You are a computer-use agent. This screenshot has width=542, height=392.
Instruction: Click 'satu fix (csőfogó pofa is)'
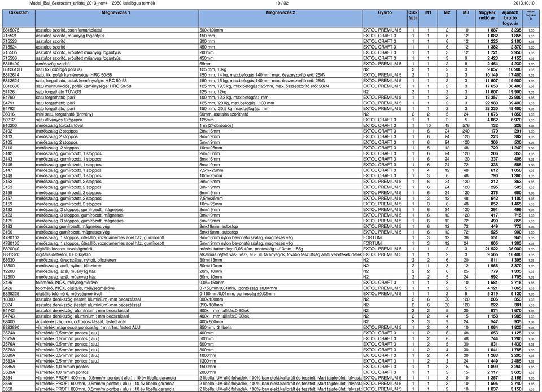point(59,69)
